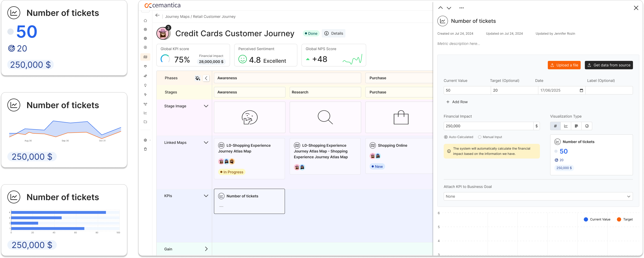This screenshot has height=258, width=644.
Task: Click the paint bucket icon beside Phases
Action: [x=198, y=78]
